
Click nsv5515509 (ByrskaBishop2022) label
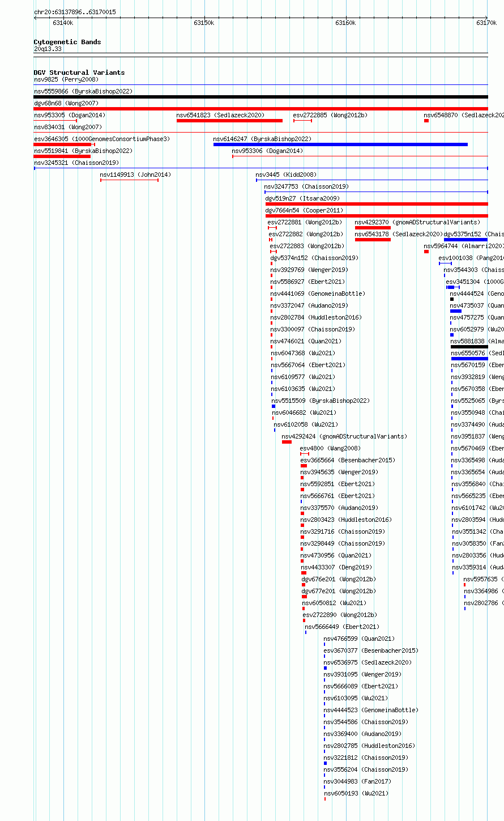point(321,401)
